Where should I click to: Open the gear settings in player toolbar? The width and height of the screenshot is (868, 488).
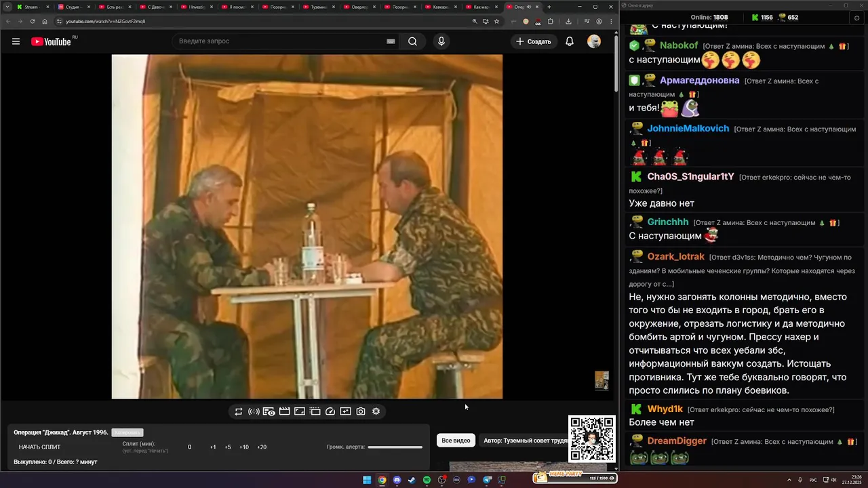(376, 411)
